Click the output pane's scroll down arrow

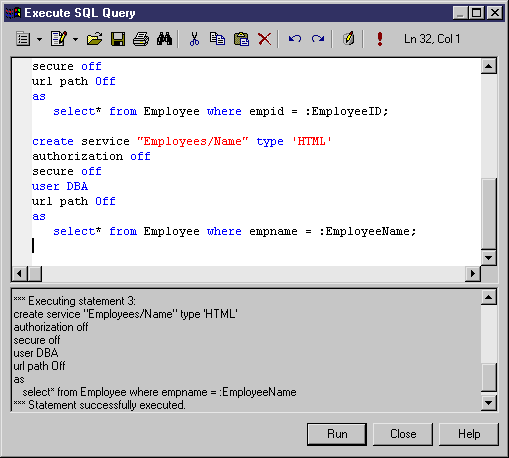click(489, 403)
